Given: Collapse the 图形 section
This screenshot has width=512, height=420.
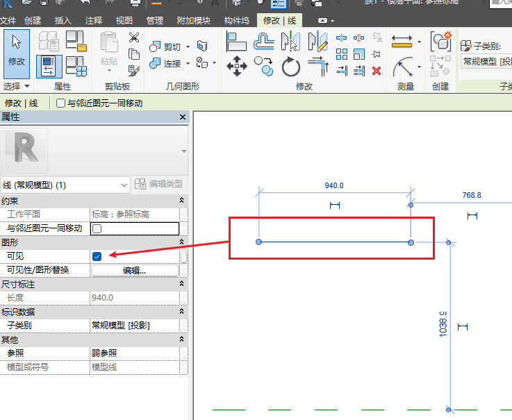Looking at the screenshot, I should (181, 242).
